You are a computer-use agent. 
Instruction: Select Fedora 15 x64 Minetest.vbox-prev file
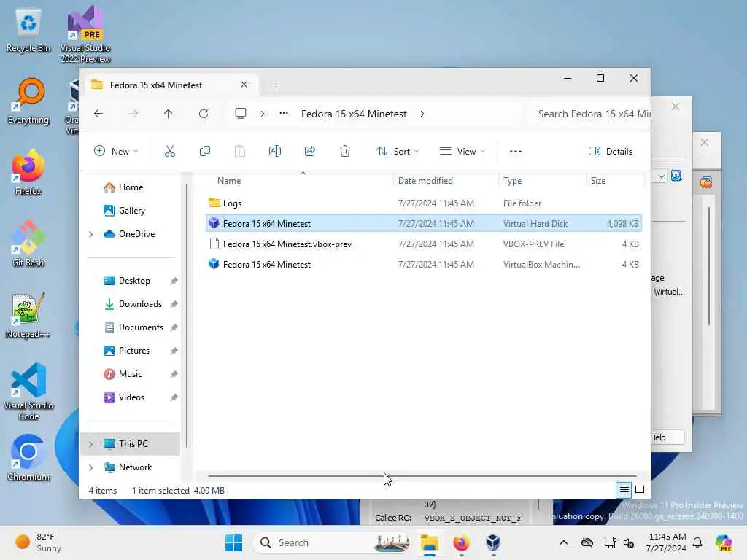pyautogui.click(x=424, y=244)
